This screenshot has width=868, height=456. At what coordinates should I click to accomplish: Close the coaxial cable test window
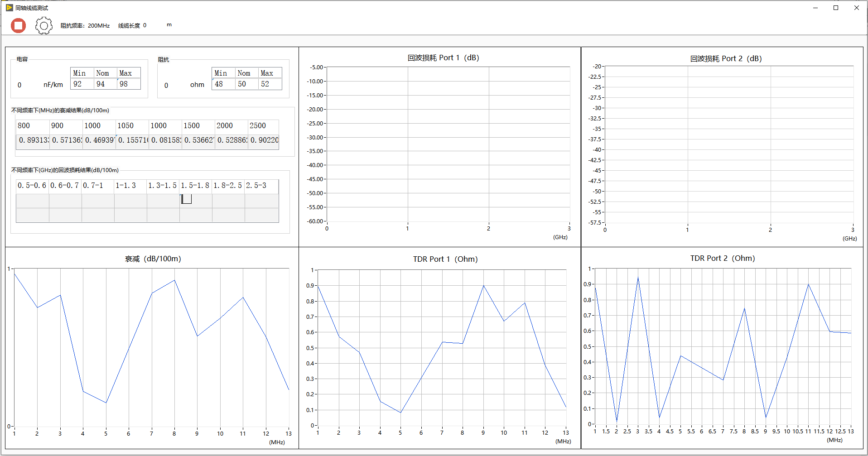point(857,8)
